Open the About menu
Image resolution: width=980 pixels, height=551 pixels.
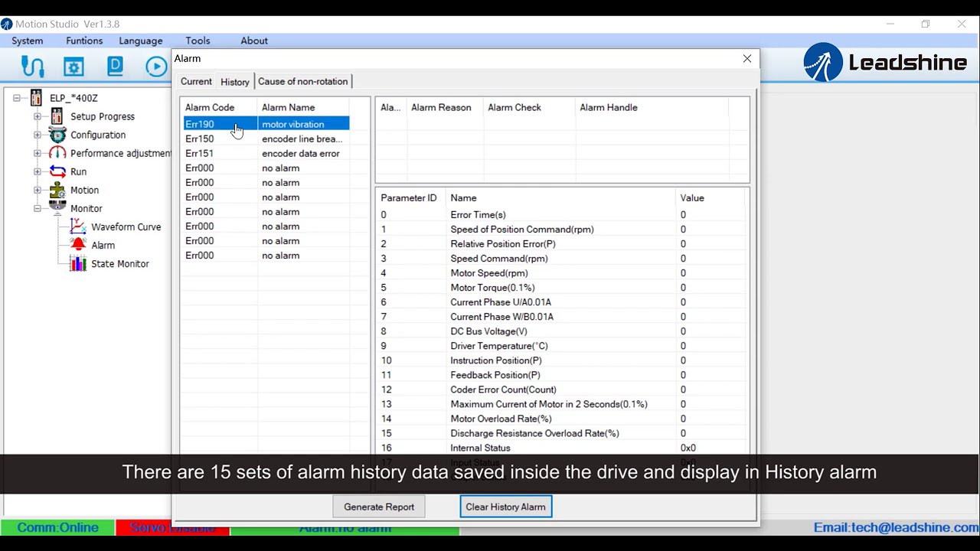(x=254, y=41)
